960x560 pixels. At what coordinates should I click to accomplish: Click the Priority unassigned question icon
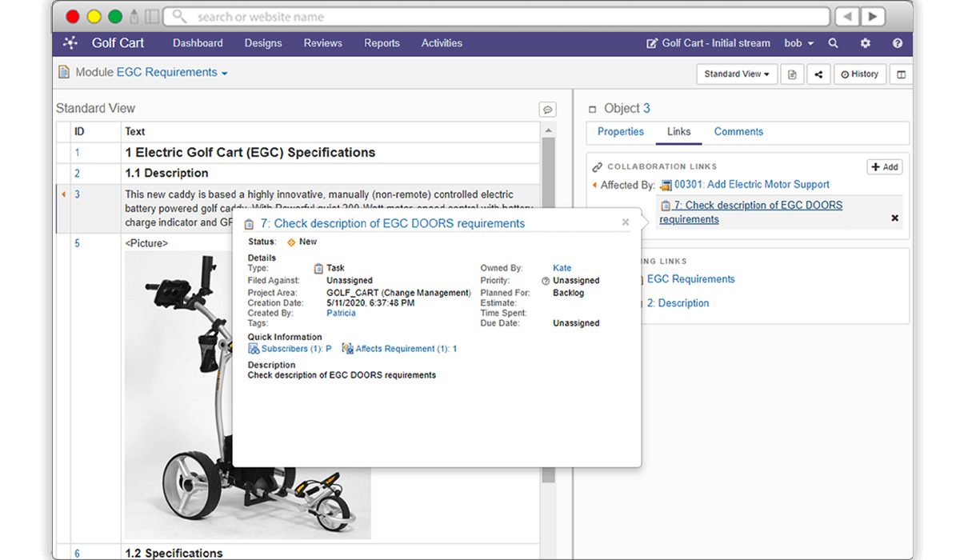[x=546, y=281]
